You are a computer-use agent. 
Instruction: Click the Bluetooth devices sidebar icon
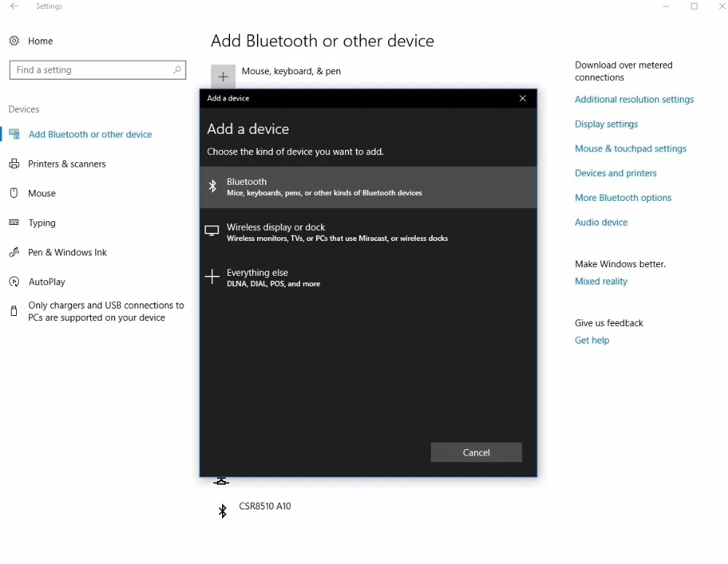coord(15,134)
